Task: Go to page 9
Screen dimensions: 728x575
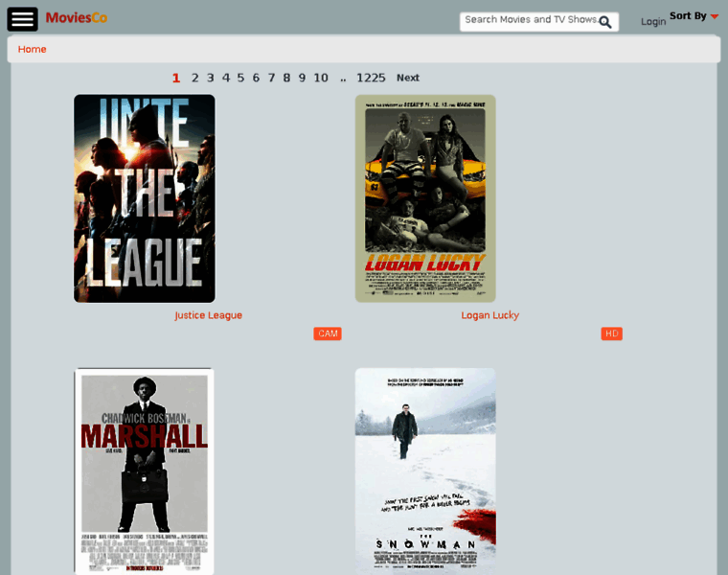Action: tap(303, 78)
